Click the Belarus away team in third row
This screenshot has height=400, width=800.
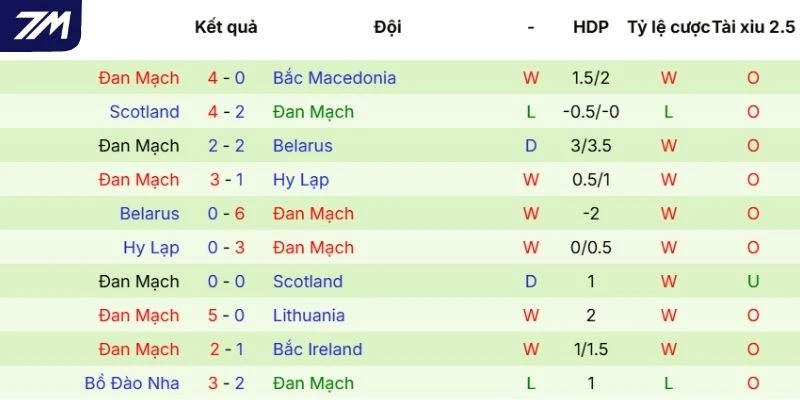[302, 146]
